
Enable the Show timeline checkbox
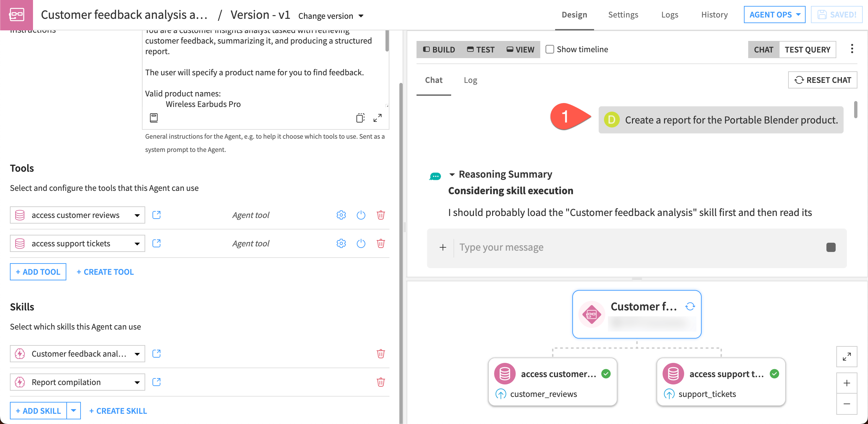coord(550,49)
